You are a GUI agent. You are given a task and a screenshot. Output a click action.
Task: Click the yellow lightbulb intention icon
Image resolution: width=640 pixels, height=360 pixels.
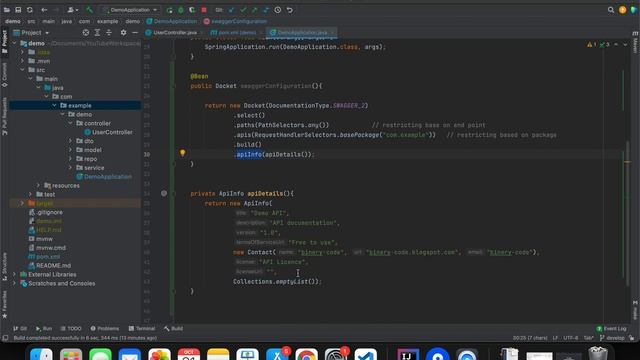pyautogui.click(x=182, y=153)
